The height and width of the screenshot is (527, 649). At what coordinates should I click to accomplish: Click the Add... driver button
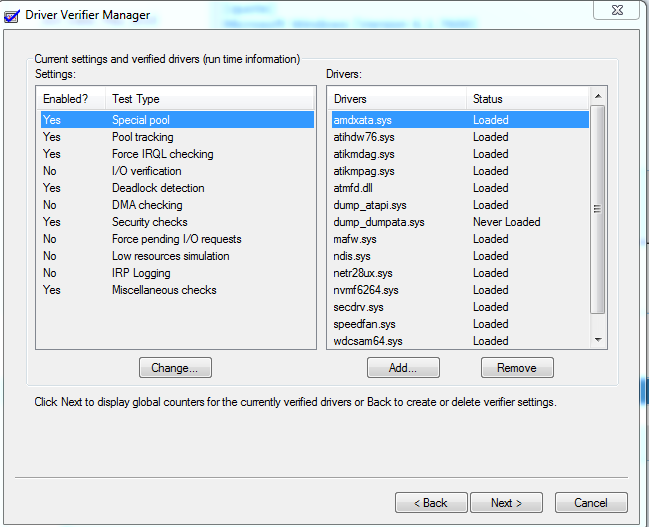(x=403, y=368)
